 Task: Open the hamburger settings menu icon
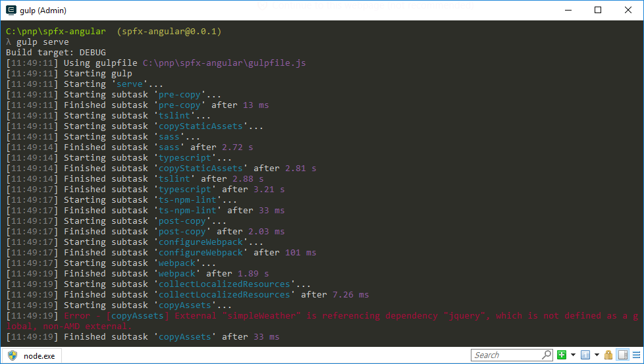coord(637,355)
